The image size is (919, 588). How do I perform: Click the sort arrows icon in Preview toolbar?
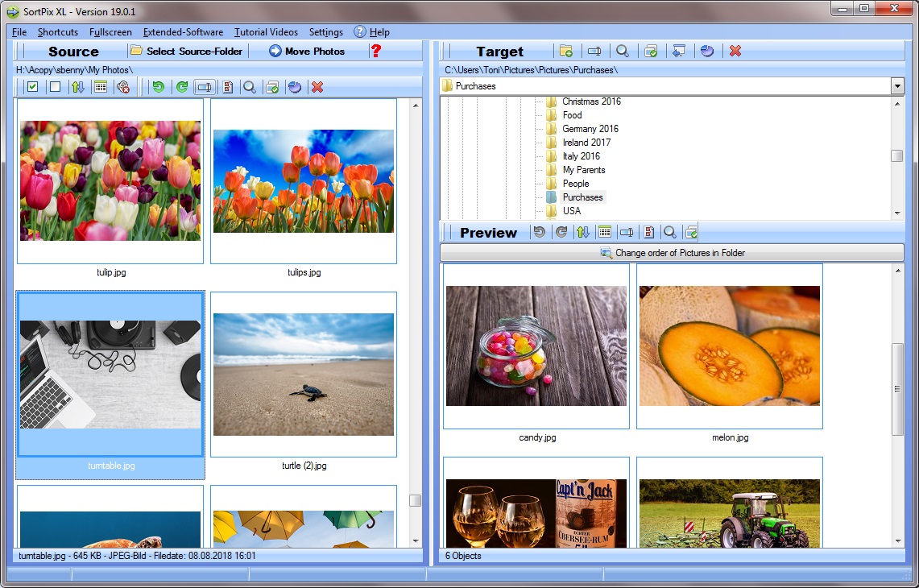point(583,232)
